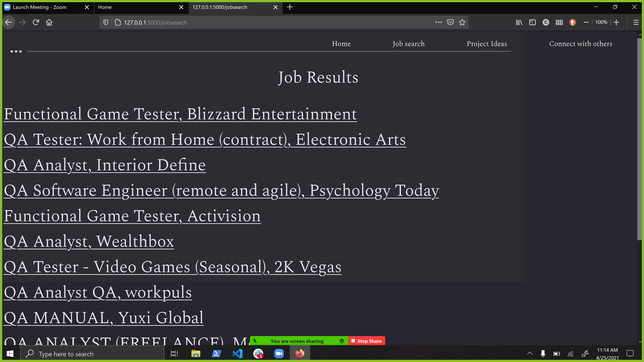Viewport: 644px width, 362px height.
Task: Open the tracking protection shield icon
Action: click(x=106, y=22)
